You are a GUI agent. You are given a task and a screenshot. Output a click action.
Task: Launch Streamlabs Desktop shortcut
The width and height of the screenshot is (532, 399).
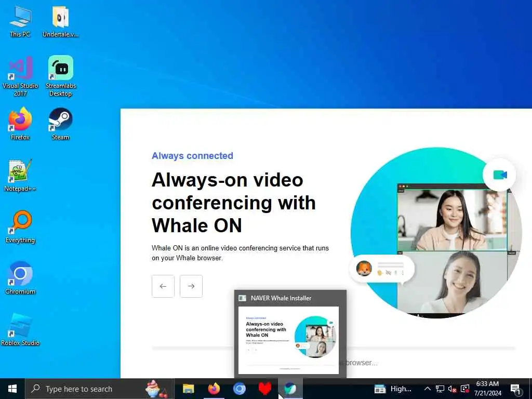pos(60,76)
